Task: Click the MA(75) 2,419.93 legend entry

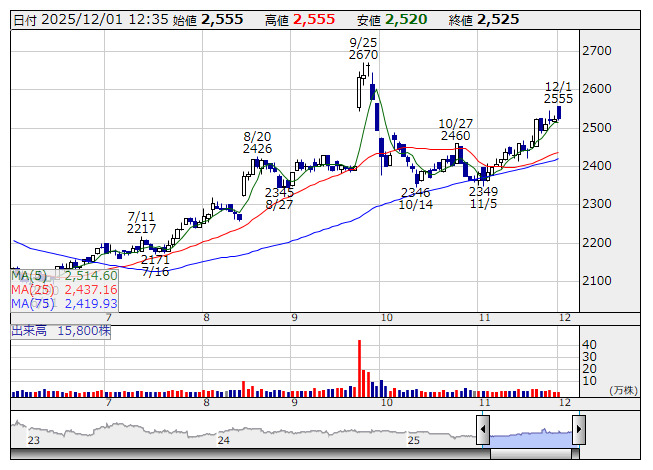Action: coord(64,304)
